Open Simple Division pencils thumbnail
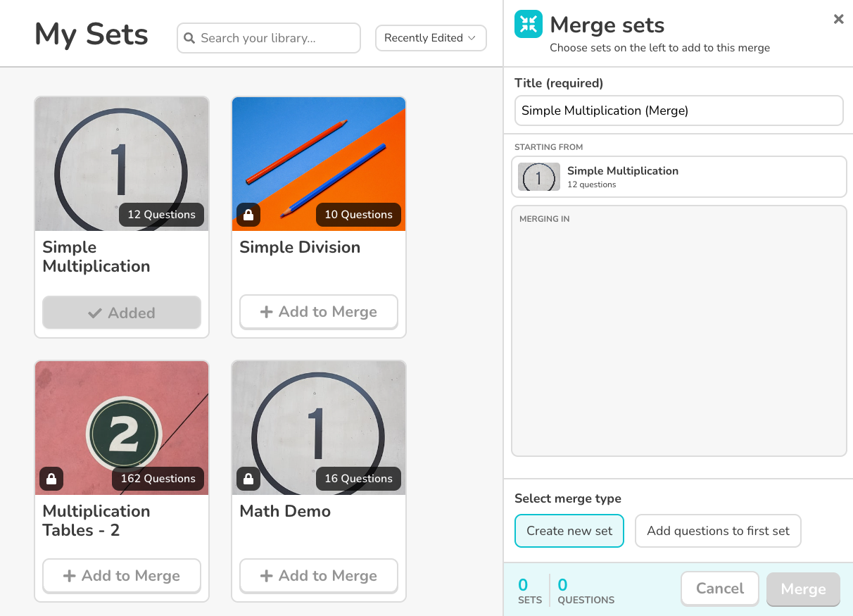The height and width of the screenshot is (616, 853). (319, 164)
